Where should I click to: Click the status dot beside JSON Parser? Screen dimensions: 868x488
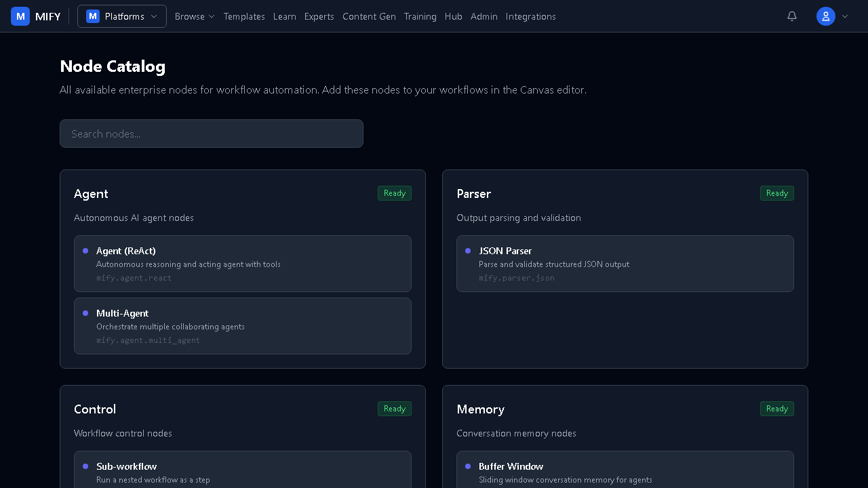pyautogui.click(x=468, y=251)
